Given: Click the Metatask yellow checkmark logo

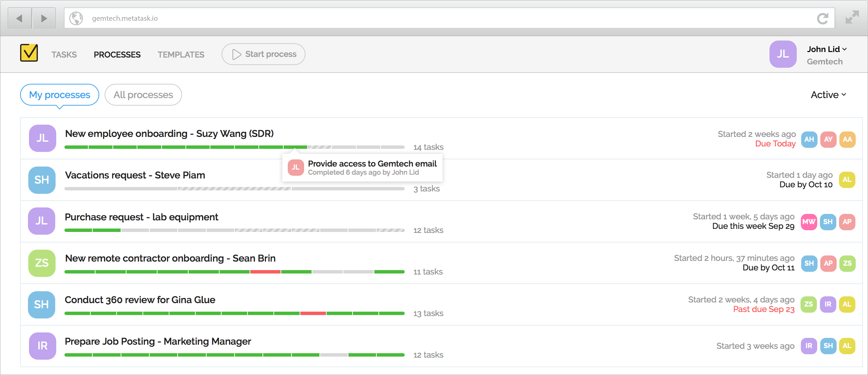Looking at the screenshot, I should pos(29,53).
